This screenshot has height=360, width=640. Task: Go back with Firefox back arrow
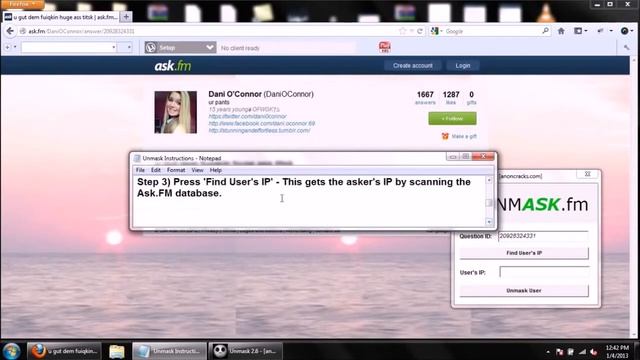click(10, 31)
